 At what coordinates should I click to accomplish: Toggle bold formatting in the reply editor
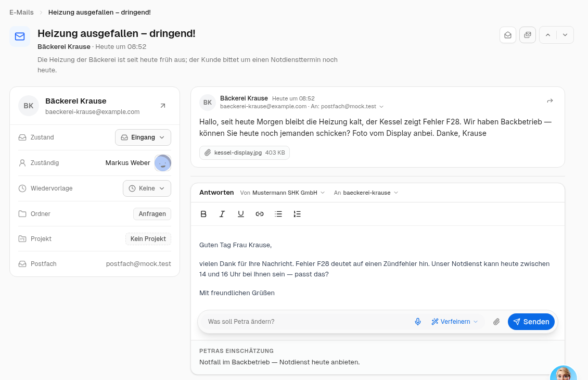coord(203,214)
